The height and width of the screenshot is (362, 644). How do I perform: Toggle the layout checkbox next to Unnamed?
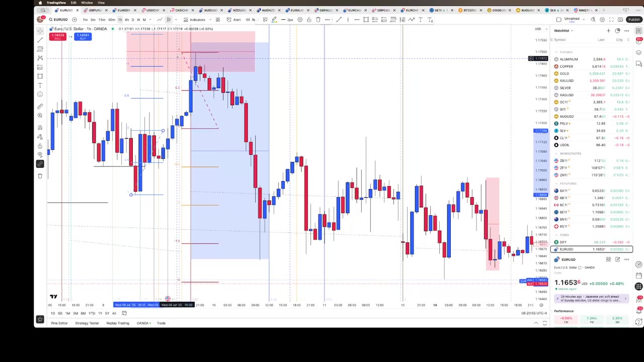[558, 20]
